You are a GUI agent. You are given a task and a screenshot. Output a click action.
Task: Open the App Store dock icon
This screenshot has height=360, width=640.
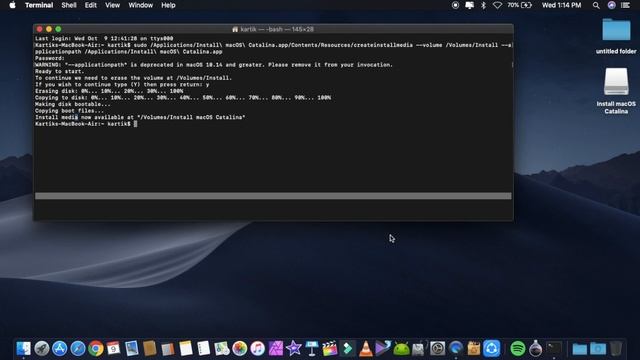[x=60, y=349]
